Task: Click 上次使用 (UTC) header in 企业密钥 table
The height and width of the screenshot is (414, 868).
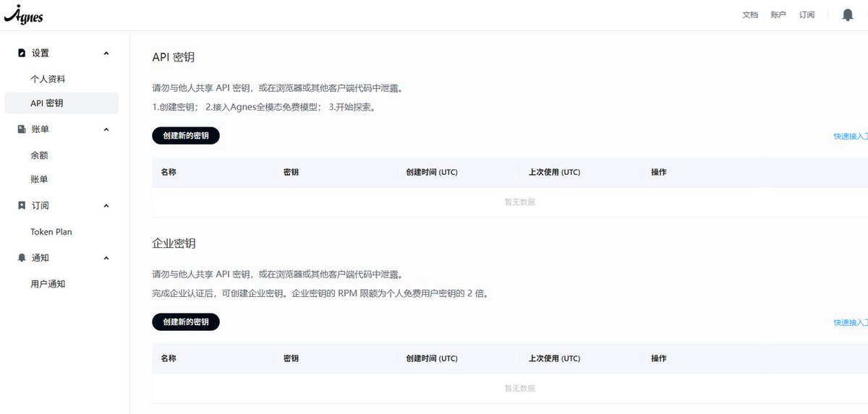Action: click(x=554, y=358)
